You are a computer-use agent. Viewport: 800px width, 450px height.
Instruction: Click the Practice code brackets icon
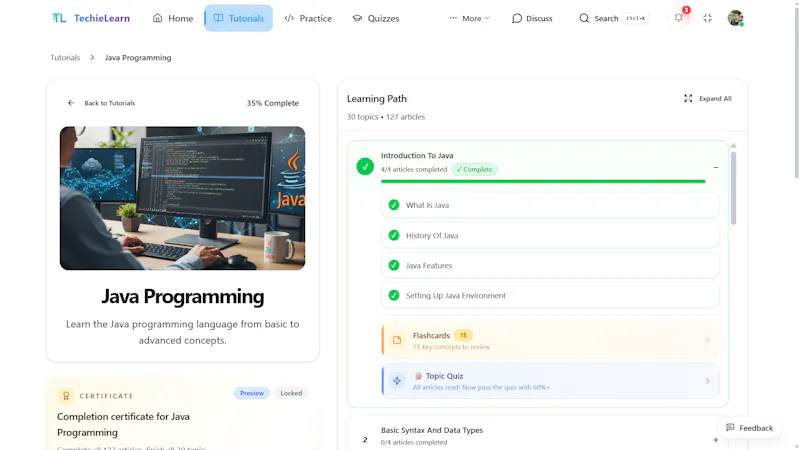point(289,18)
